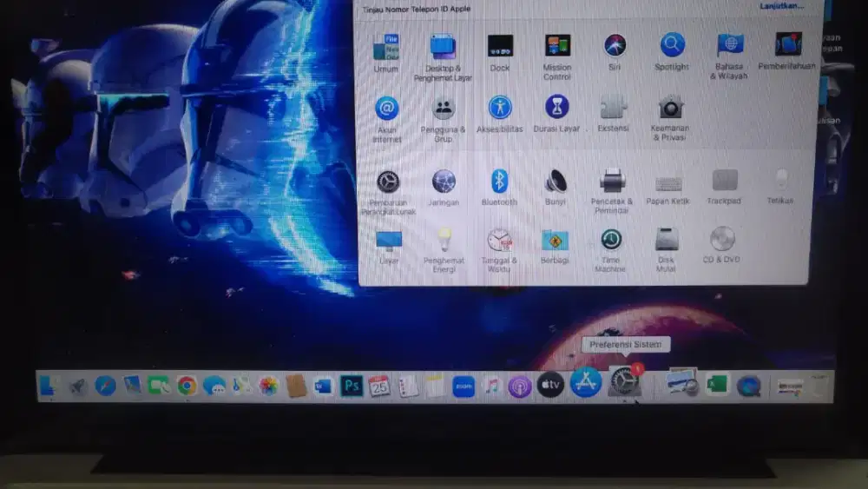Viewport: 868px width, 489px height.
Task: Click the Lanjutkan link
Action: point(782,6)
